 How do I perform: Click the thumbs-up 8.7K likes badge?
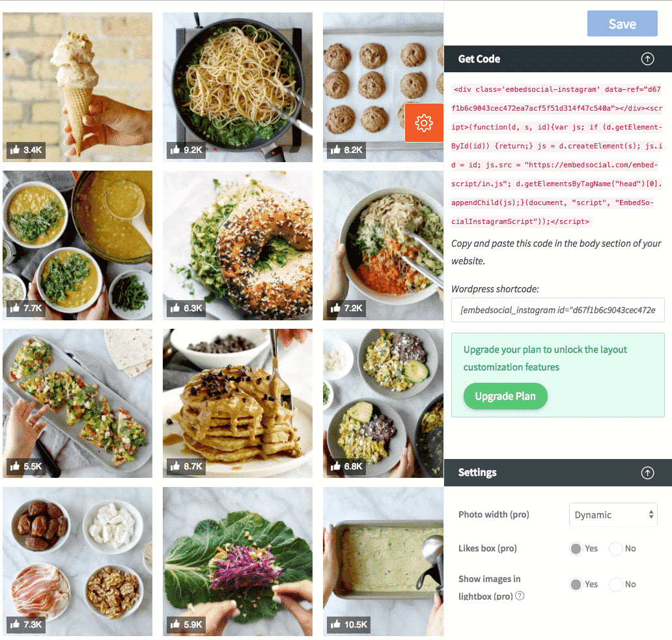pos(186,466)
